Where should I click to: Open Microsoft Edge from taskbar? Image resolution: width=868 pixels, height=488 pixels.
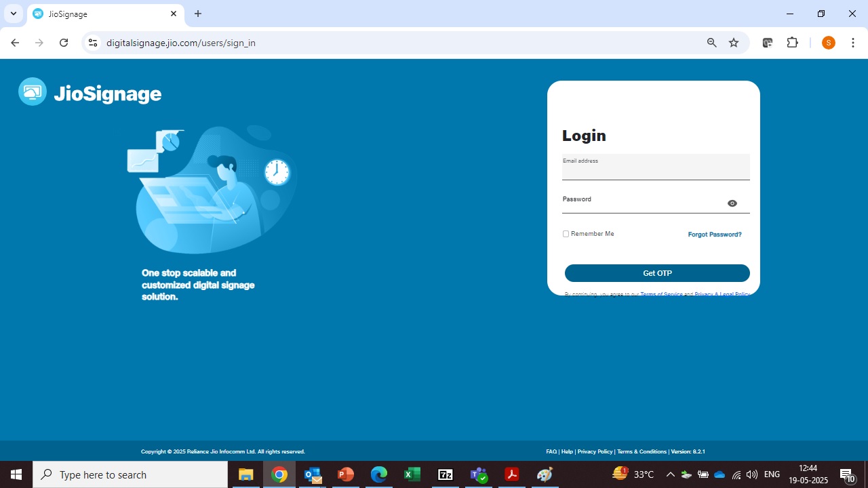click(379, 474)
